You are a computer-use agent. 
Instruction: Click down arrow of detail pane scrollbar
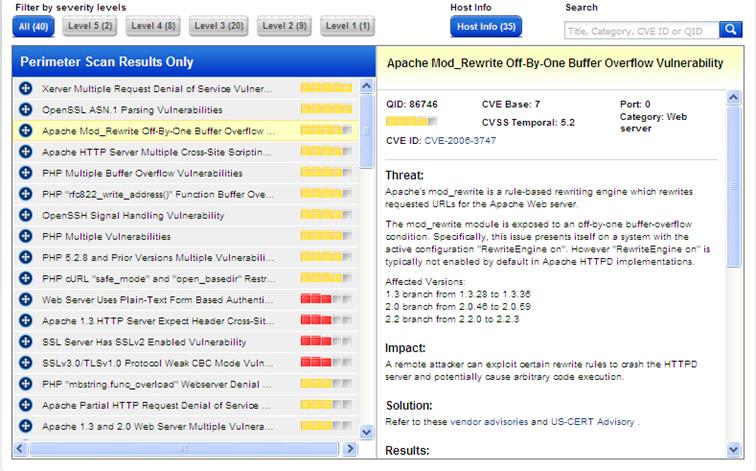733,449
